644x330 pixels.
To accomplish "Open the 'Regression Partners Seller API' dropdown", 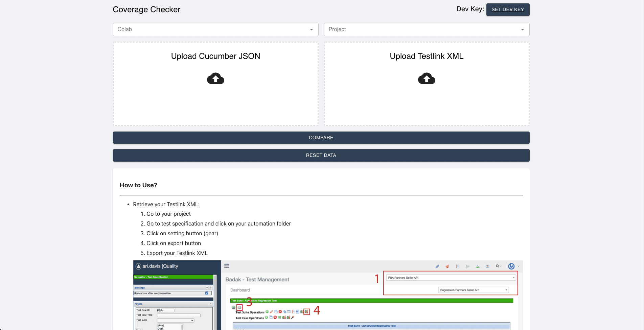I will coord(473,290).
